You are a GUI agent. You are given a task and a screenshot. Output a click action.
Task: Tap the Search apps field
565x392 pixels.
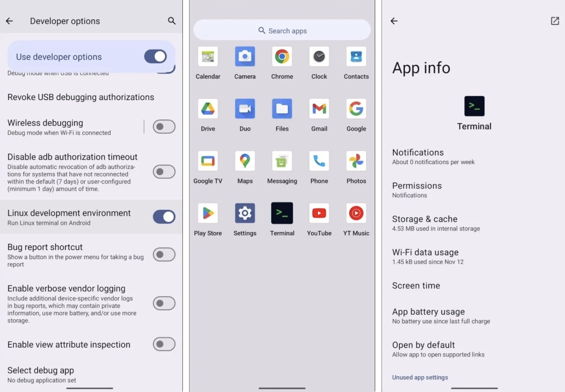282,30
